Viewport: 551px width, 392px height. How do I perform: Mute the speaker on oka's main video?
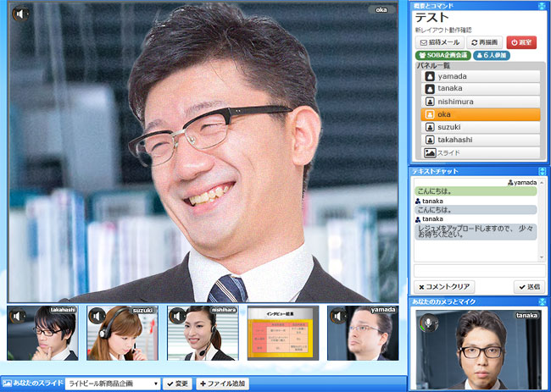point(20,14)
